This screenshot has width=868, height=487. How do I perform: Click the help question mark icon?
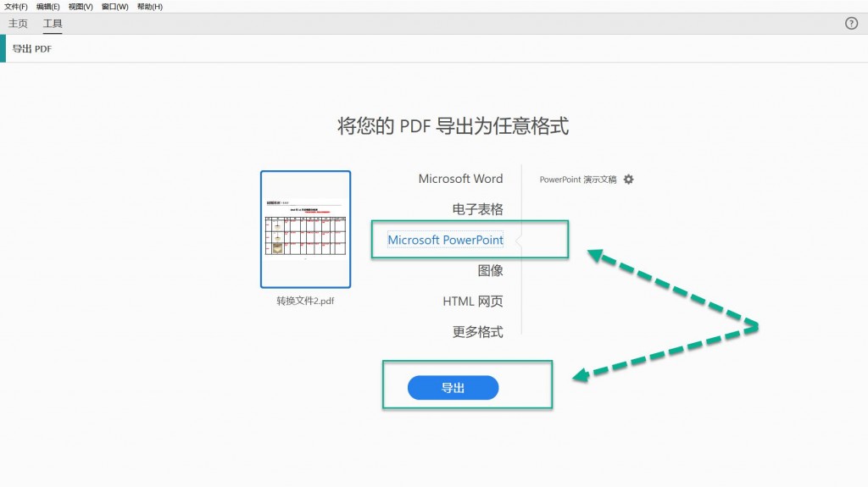tap(851, 23)
